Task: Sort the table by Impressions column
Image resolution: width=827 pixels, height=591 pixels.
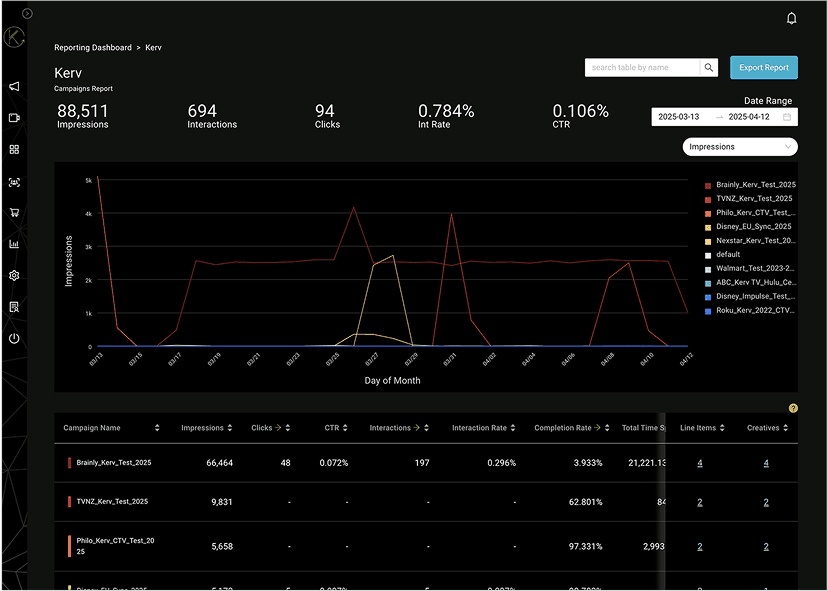Action: (x=229, y=428)
